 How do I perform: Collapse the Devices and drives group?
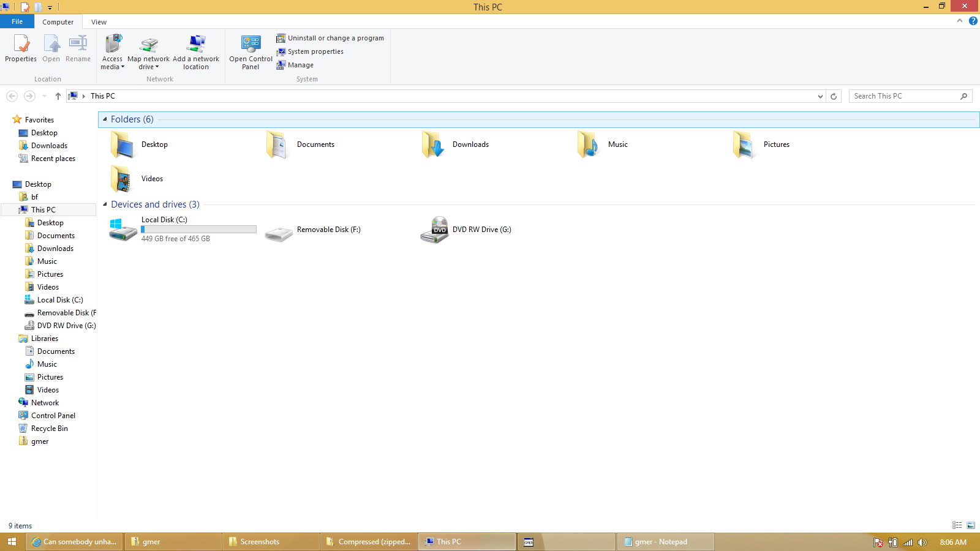pos(105,204)
